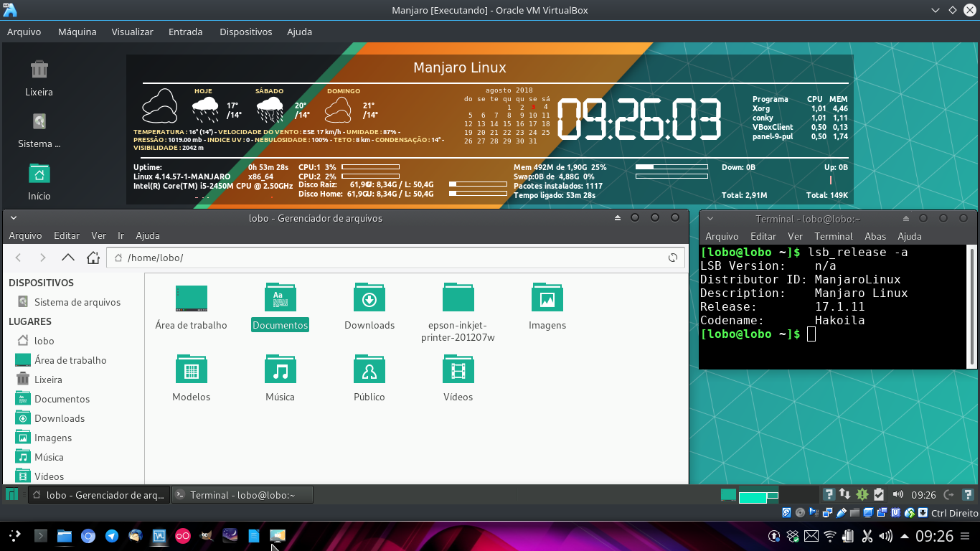
Task: Open the Dropbox icon in host tray
Action: [793, 536]
